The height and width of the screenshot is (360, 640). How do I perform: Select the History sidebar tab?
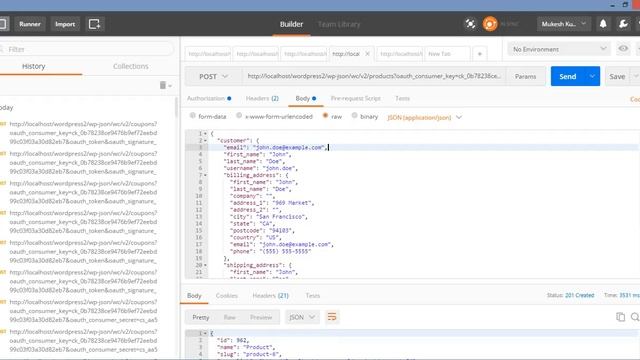[33, 66]
